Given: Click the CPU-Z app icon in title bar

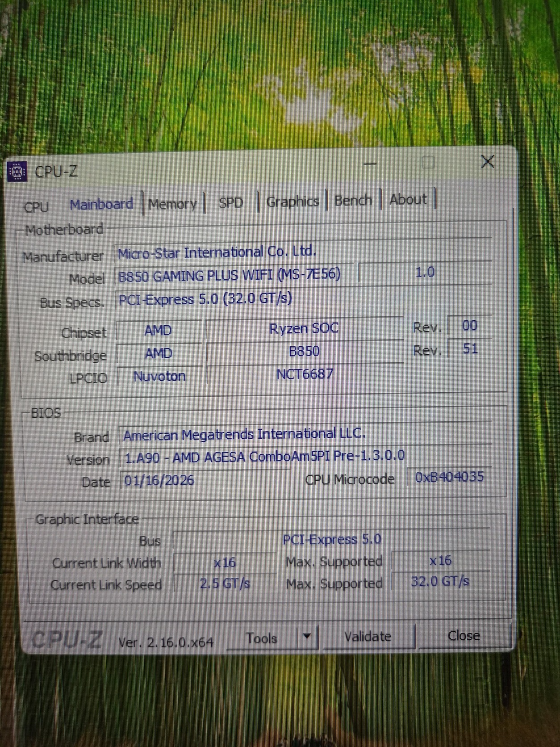Looking at the screenshot, I should point(17,172).
